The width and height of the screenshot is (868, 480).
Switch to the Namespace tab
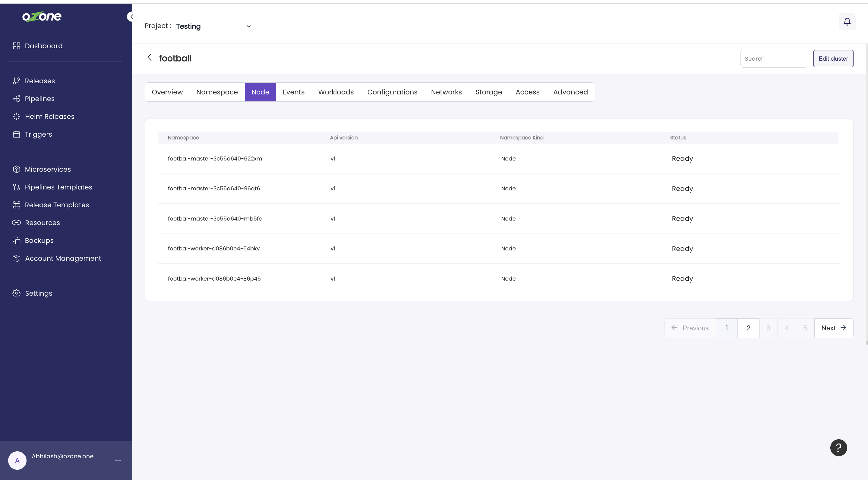coord(217,92)
